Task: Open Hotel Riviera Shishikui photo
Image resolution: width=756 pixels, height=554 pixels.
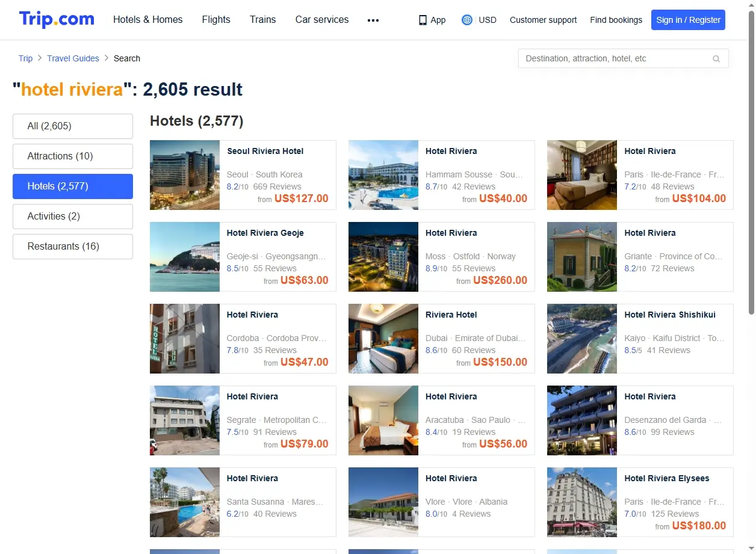Action: click(582, 339)
